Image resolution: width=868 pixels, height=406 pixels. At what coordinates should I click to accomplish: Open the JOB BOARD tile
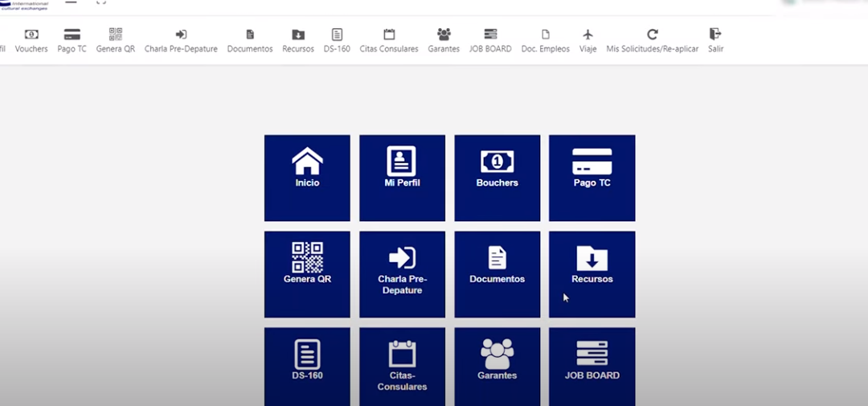coord(592,366)
